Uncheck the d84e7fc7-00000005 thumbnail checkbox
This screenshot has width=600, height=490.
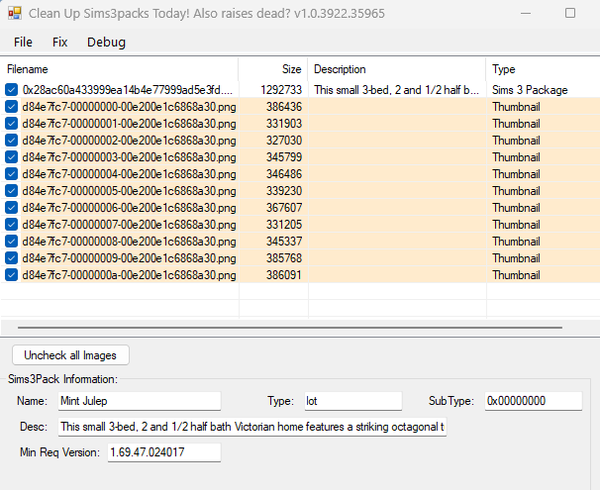click(x=11, y=191)
